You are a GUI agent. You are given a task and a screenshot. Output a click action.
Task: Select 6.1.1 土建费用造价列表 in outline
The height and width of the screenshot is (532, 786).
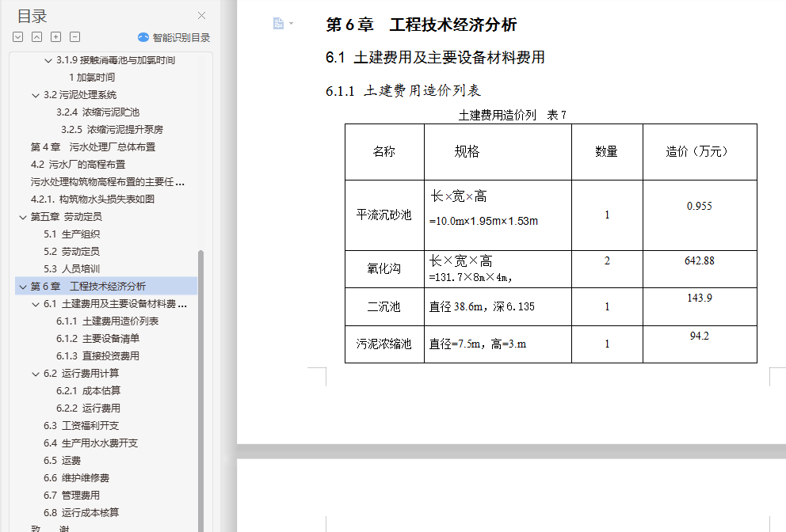(107, 321)
